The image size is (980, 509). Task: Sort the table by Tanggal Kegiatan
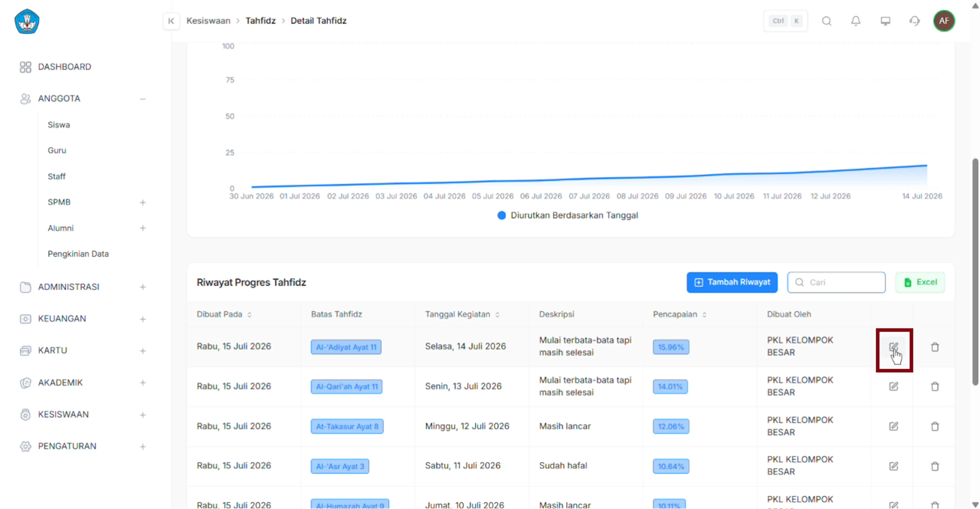[497, 314]
